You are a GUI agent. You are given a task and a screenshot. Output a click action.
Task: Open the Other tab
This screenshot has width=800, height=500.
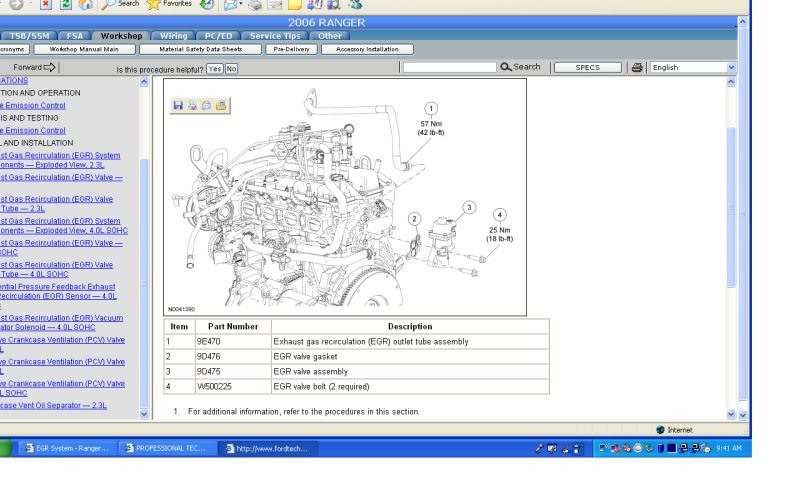click(330, 36)
